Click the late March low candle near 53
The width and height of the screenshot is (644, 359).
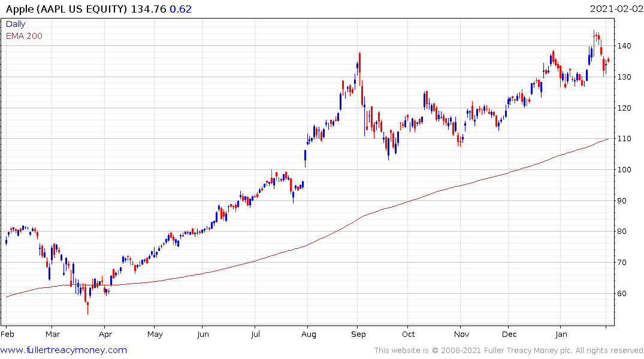pyautogui.click(x=87, y=308)
